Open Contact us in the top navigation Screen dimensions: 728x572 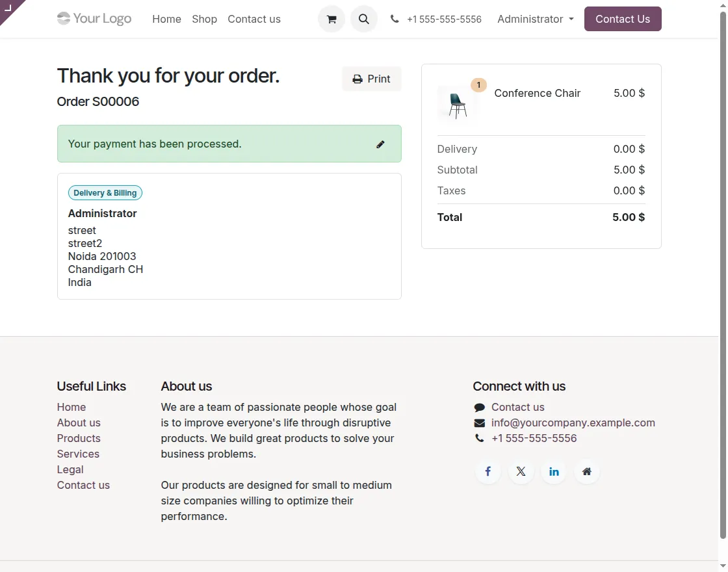tap(254, 19)
